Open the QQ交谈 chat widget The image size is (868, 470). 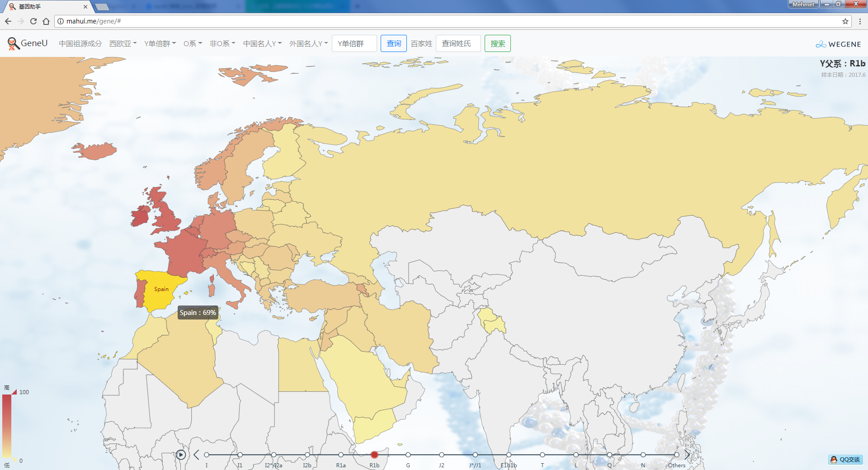(x=845, y=460)
